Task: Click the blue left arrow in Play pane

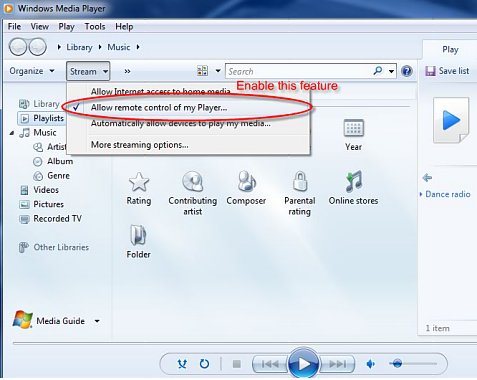Action: (427, 178)
